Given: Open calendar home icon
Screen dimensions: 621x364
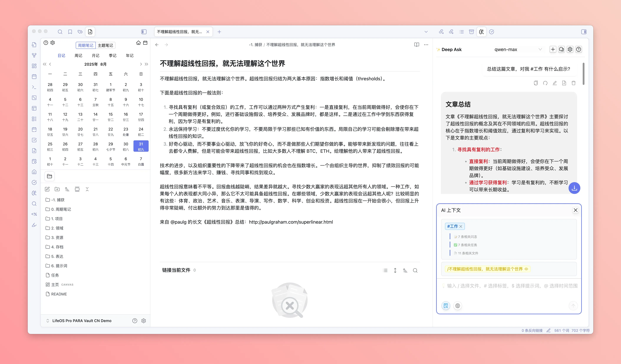Looking at the screenshot, I should click(x=138, y=43).
